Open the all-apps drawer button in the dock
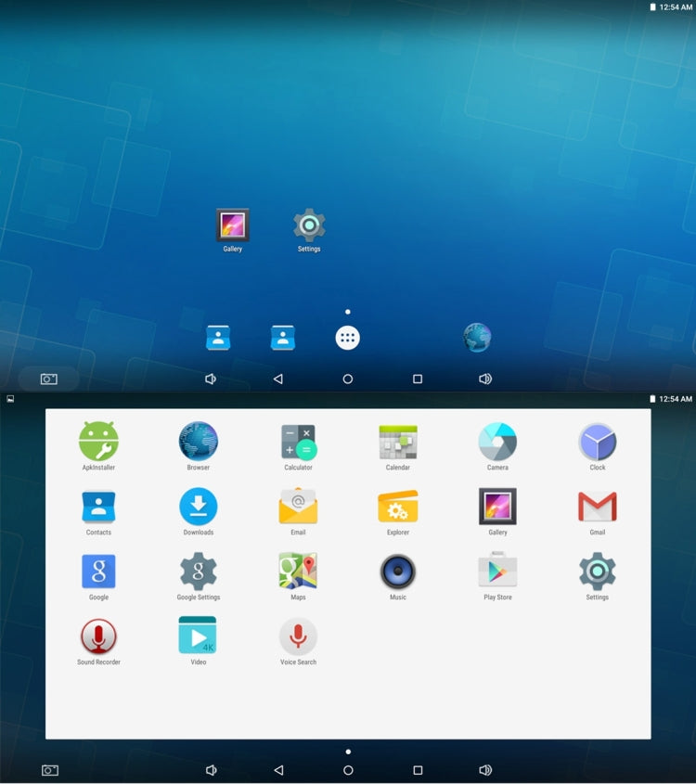Viewport: 696px width, 784px height. tap(347, 338)
